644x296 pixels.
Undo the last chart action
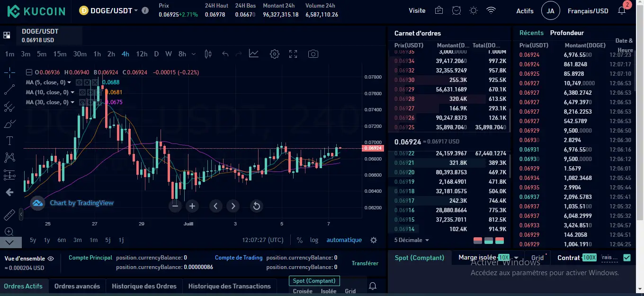pos(225,54)
